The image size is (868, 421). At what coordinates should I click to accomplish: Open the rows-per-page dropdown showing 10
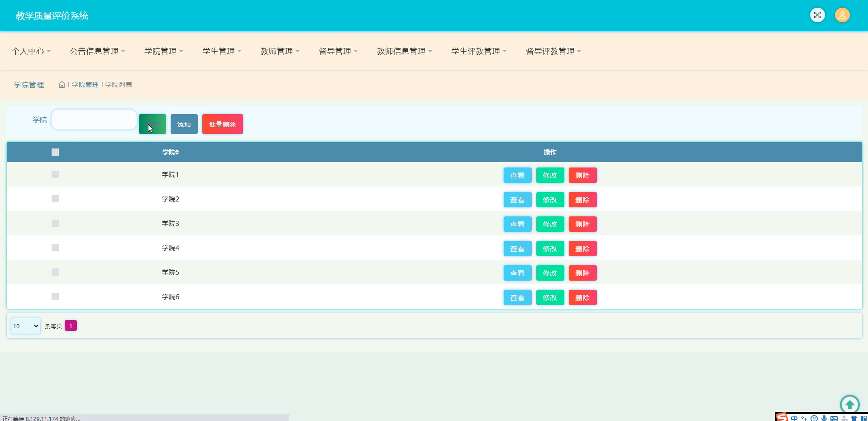pyautogui.click(x=25, y=326)
